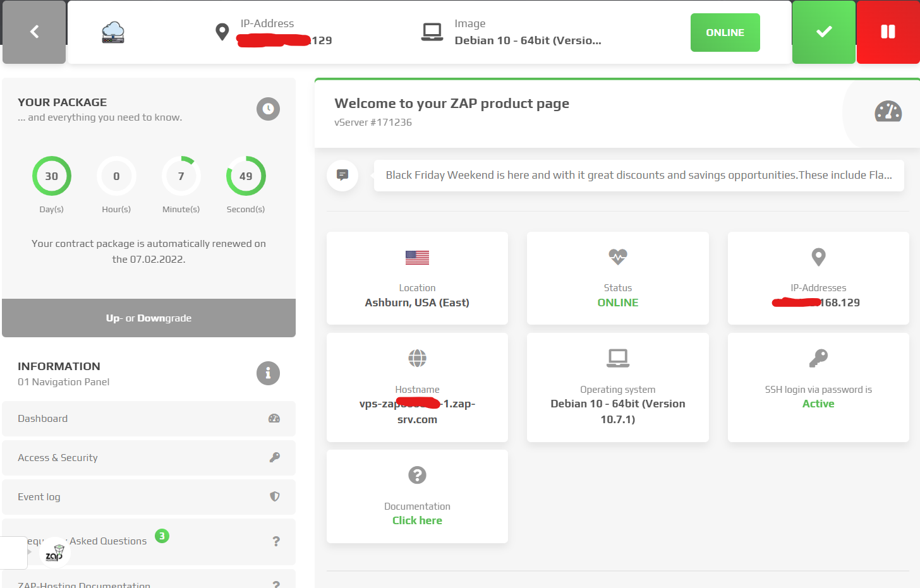Click the green ONLINE status button
Screen dimensions: 920x588
point(725,32)
